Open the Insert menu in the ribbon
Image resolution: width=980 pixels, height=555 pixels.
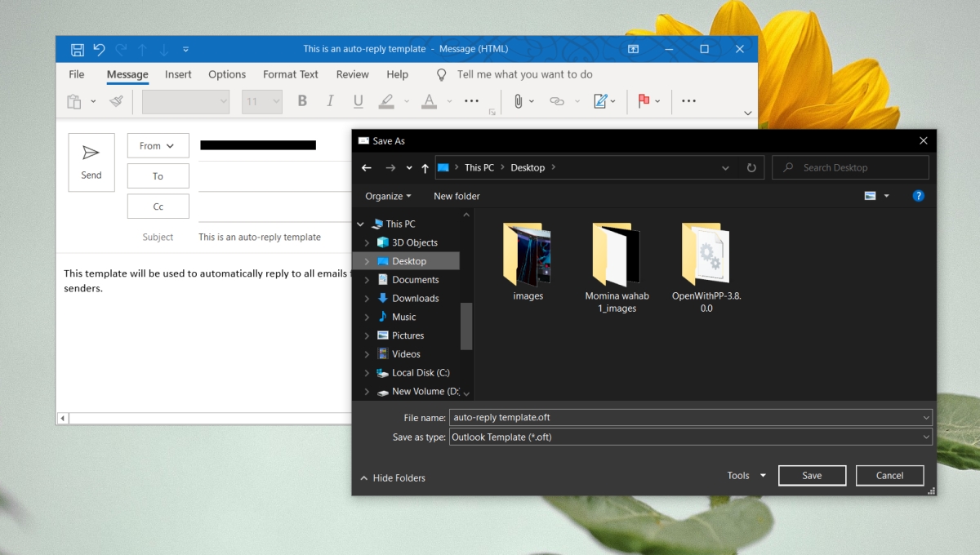[x=178, y=74]
